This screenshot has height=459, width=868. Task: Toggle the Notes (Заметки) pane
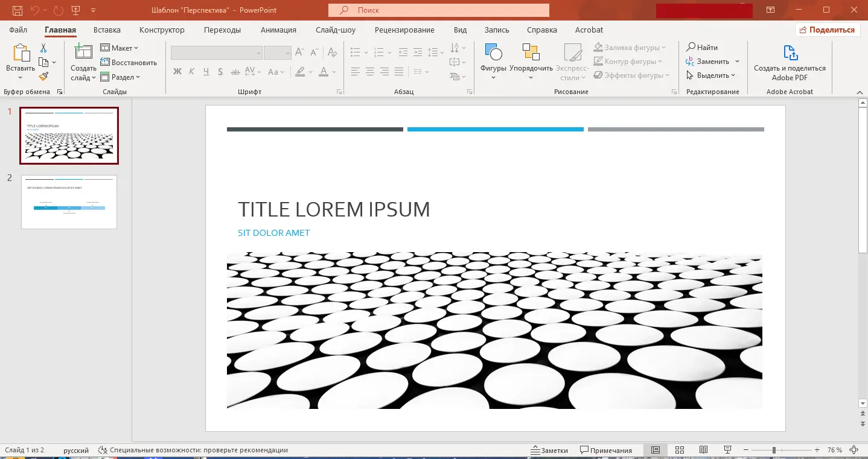pos(549,450)
